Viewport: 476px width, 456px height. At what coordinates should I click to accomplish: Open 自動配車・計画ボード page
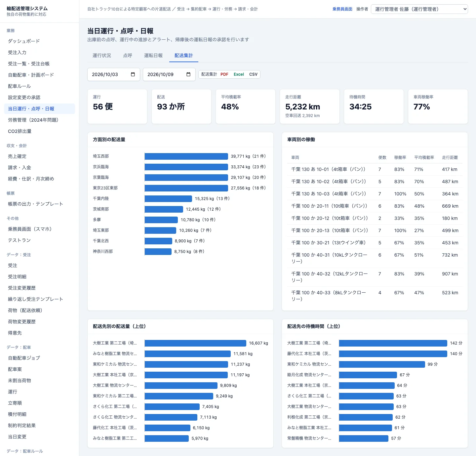tap(39, 75)
